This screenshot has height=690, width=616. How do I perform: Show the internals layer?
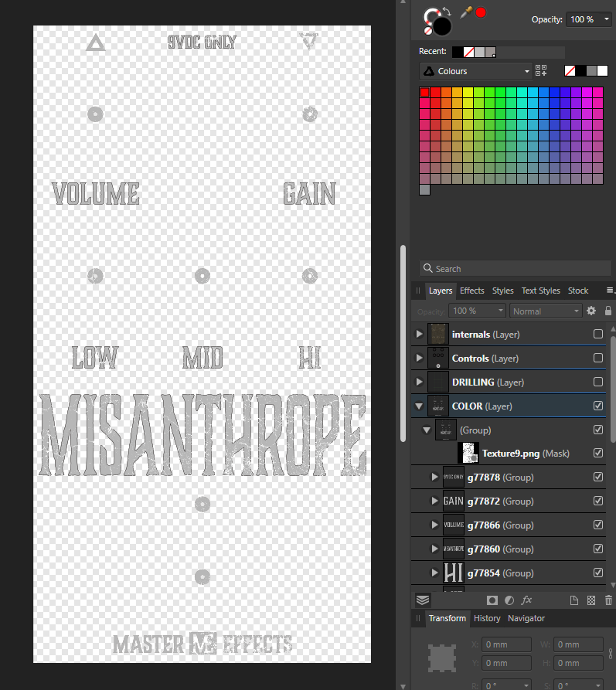pyautogui.click(x=597, y=335)
